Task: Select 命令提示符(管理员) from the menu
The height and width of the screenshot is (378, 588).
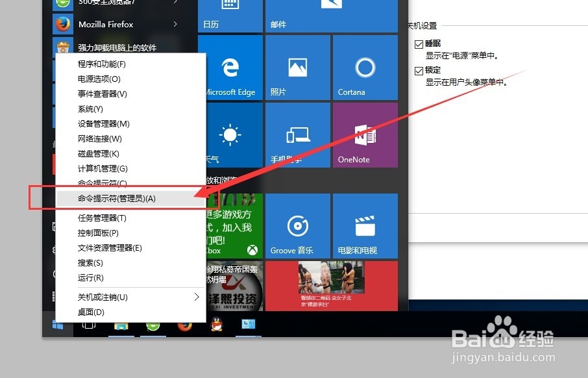Action: pyautogui.click(x=117, y=197)
